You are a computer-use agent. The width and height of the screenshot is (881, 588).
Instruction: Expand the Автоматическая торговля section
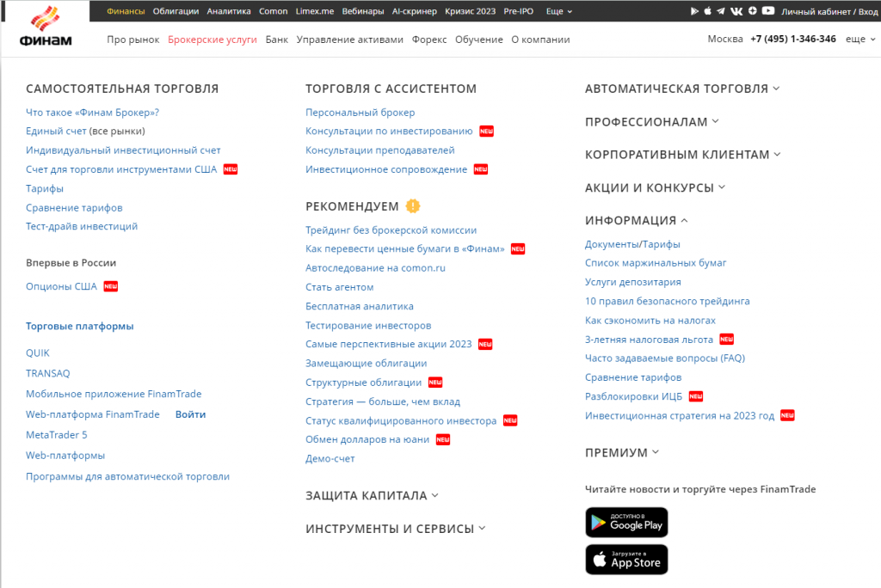coord(682,89)
